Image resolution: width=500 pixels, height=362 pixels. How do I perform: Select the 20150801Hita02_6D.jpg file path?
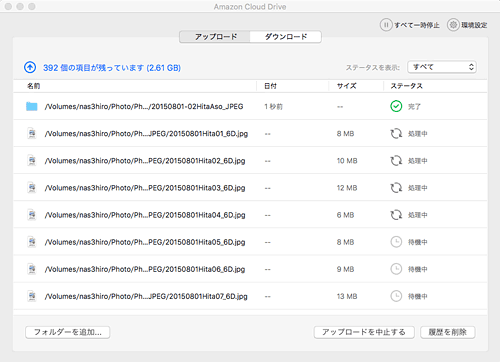145,161
